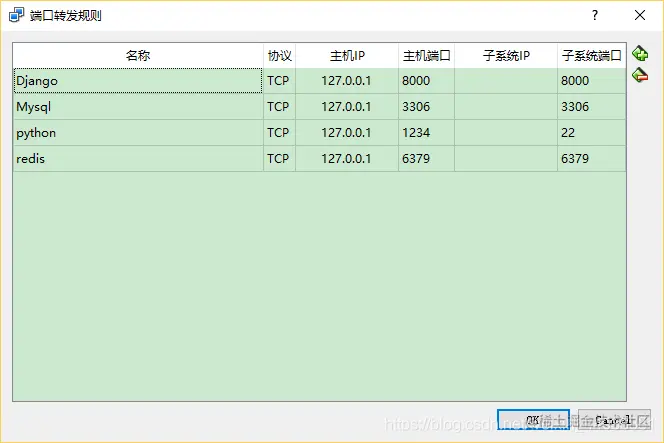Click the VirtualBox icon in title bar
Viewport: 664px width, 443px height.
pyautogui.click(x=16, y=15)
